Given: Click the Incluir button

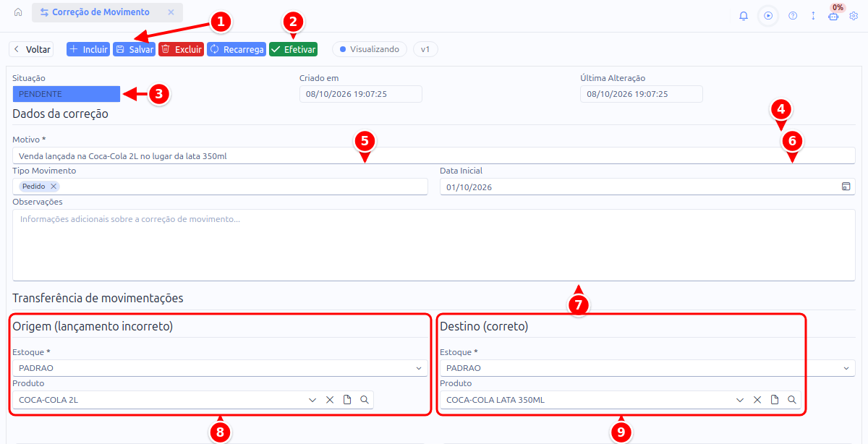Looking at the screenshot, I should pos(88,49).
